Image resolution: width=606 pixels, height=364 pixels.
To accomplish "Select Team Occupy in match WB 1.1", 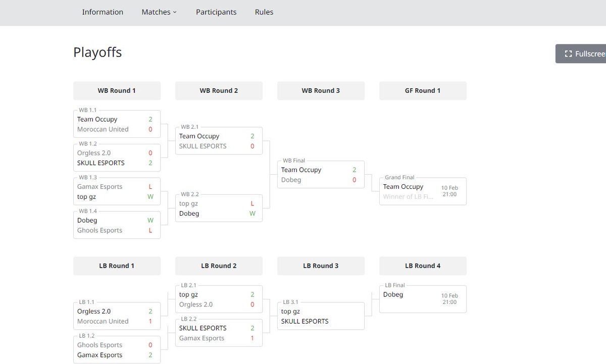I will coord(97,119).
